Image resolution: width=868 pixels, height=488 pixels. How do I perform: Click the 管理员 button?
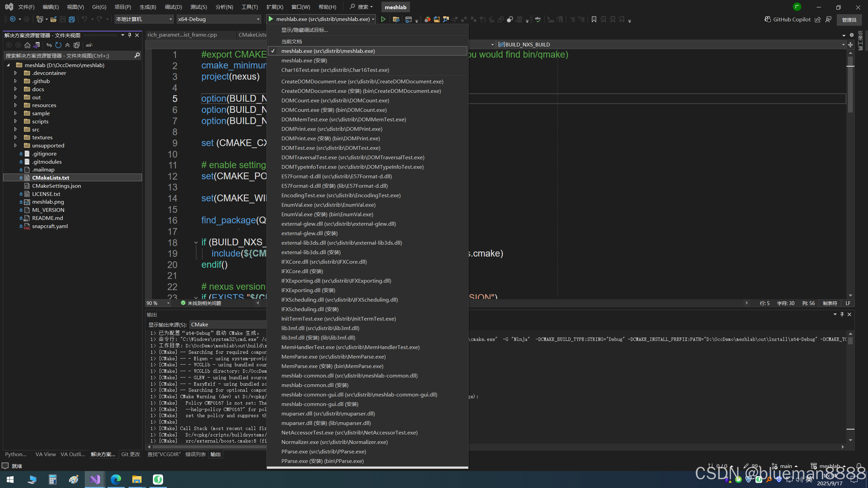(x=849, y=20)
